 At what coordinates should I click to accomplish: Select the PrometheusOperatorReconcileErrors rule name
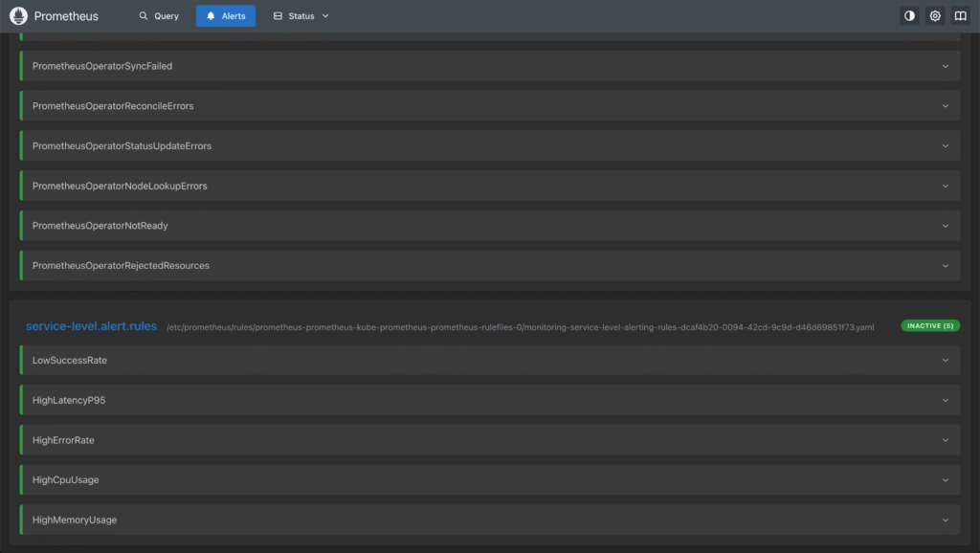pyautogui.click(x=113, y=106)
